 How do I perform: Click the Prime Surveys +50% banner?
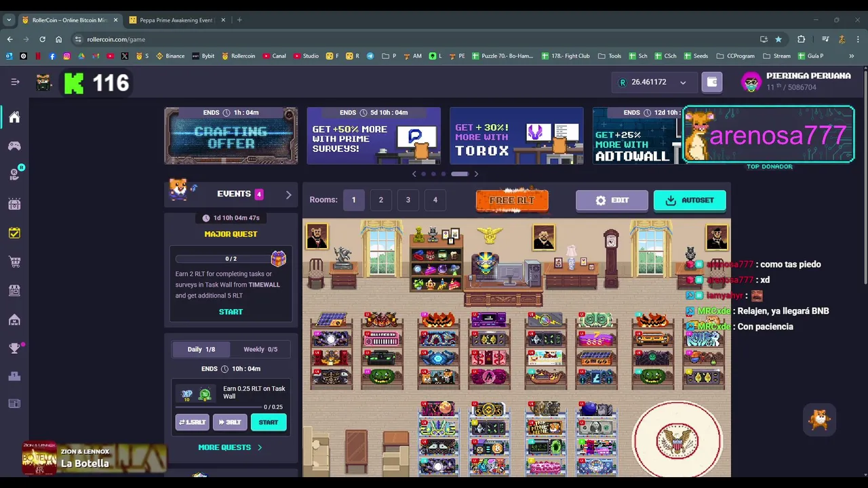pyautogui.click(x=374, y=136)
